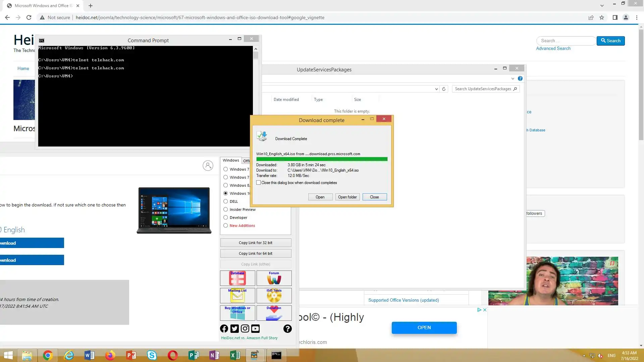Click the Donation heart icon
The height and width of the screenshot is (362, 644).
point(274,313)
